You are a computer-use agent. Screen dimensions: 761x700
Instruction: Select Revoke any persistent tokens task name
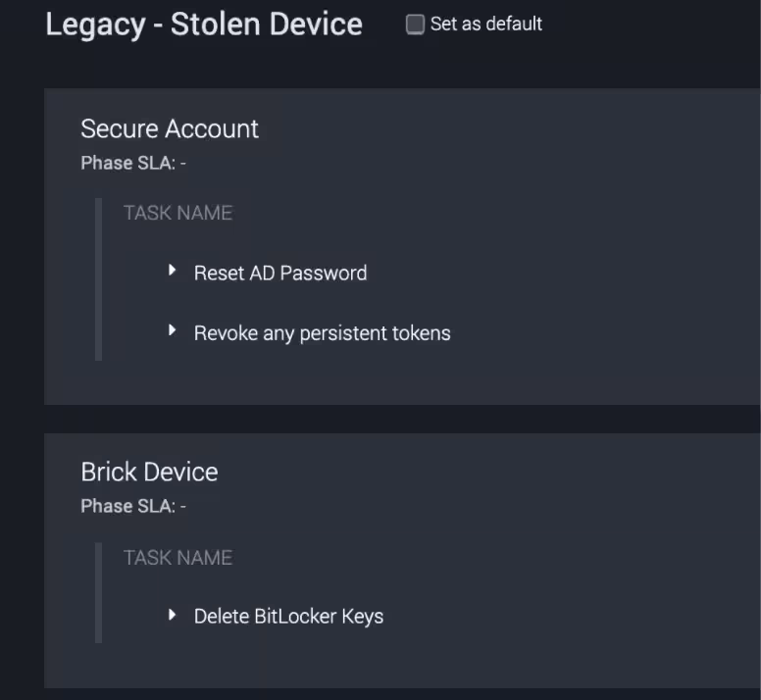322,333
